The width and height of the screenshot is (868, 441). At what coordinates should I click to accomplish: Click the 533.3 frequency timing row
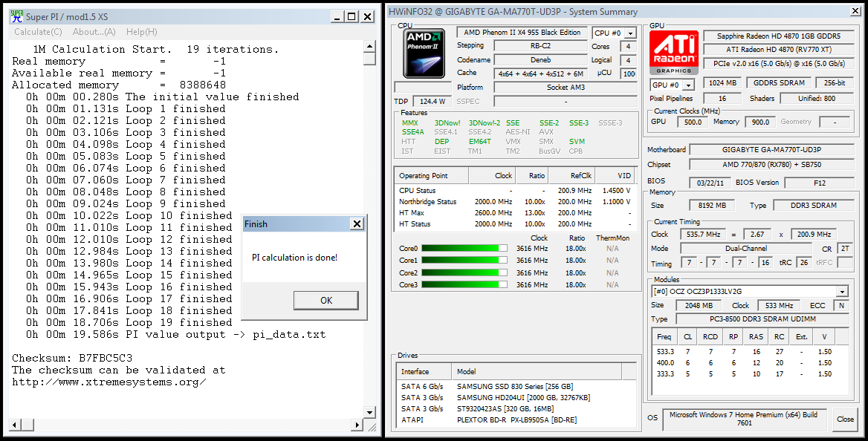click(x=751, y=351)
